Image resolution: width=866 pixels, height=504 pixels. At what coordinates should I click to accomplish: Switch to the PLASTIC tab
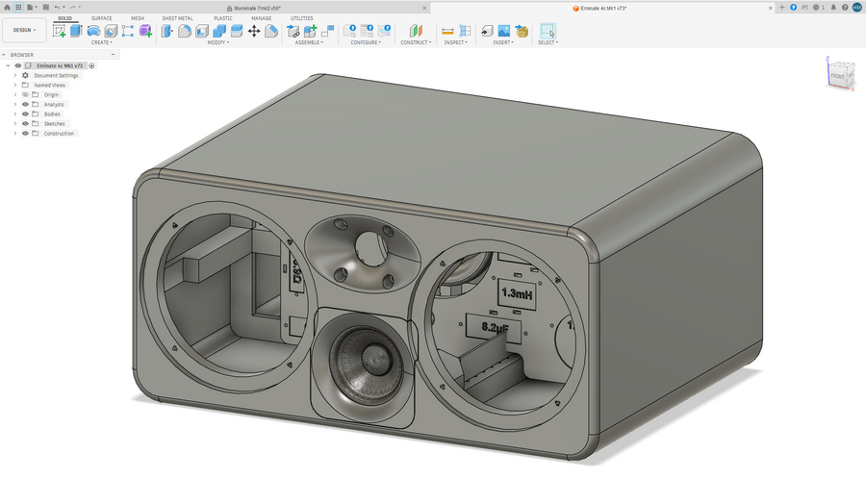[x=223, y=18]
